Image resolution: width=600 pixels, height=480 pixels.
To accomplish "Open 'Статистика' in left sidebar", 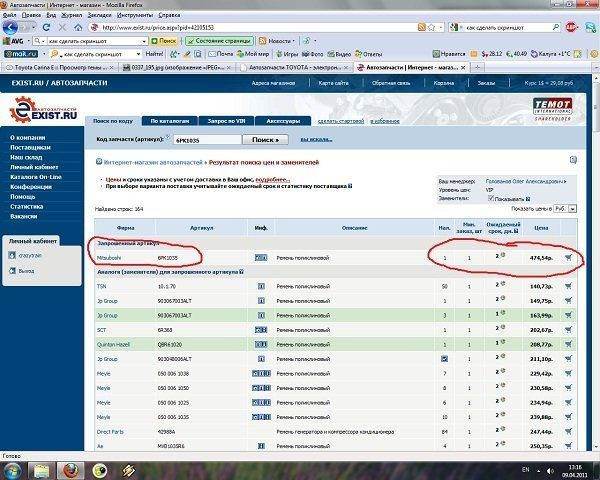I will click(25, 206).
